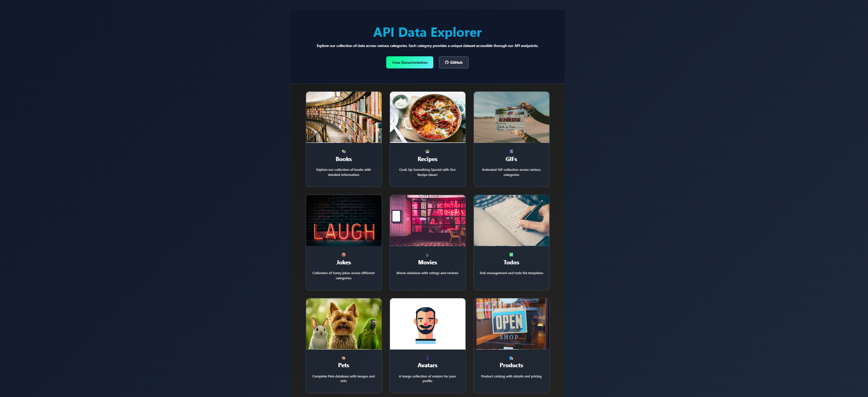Click the GIFs emoji icon
The image size is (868, 397).
pyautogui.click(x=512, y=151)
